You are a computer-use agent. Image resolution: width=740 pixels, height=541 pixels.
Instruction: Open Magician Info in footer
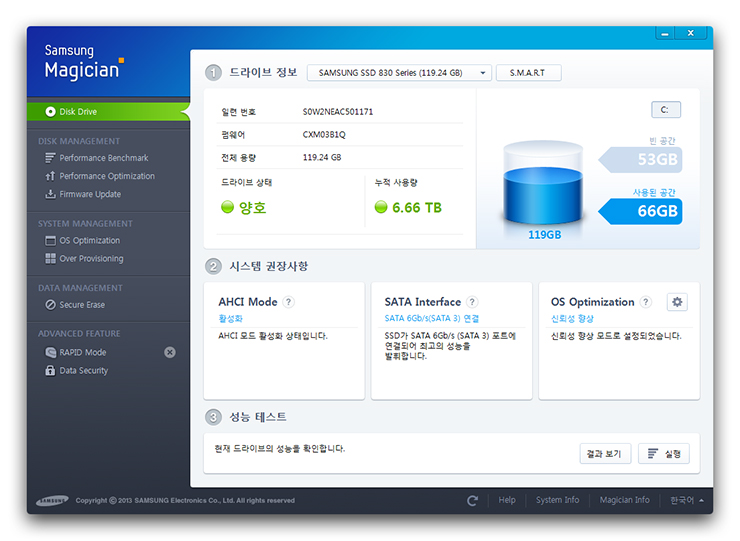coord(624,500)
